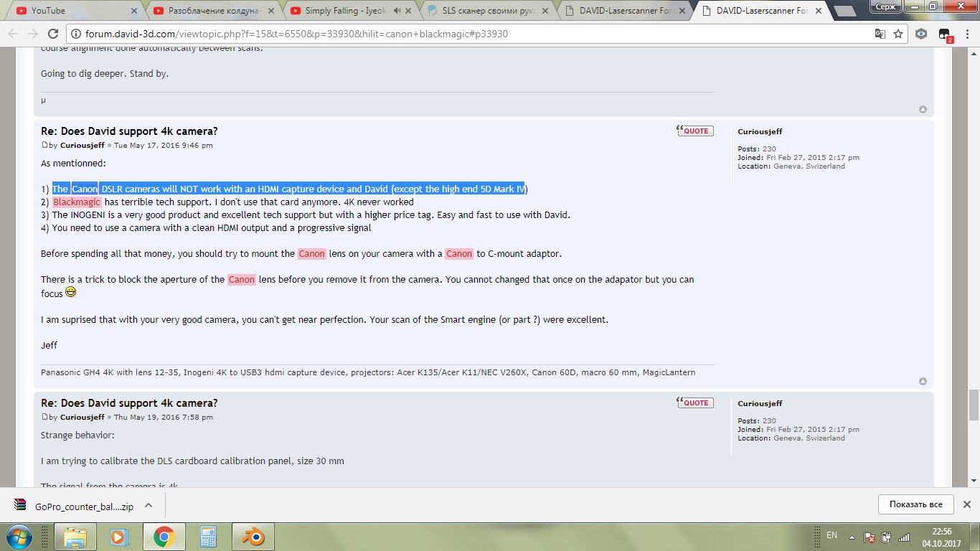Viewport: 980px width, 551px height.
Task: Close the downloads bar
Action: 966,504
